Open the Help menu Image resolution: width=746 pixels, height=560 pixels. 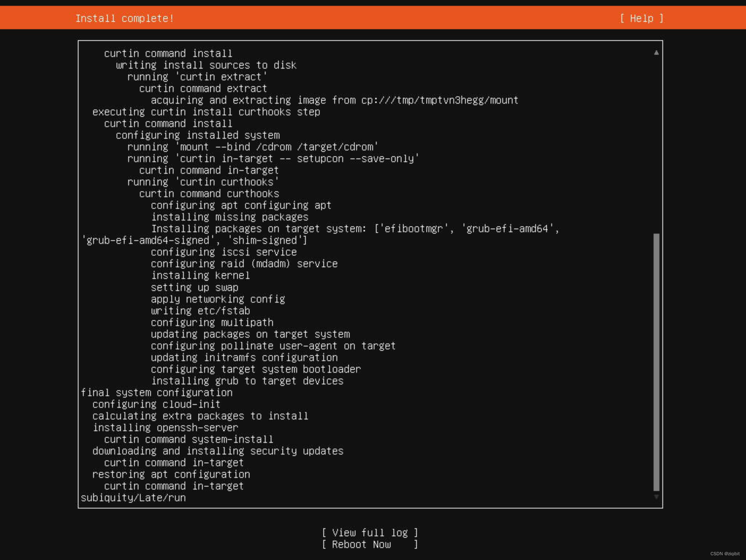click(x=642, y=18)
